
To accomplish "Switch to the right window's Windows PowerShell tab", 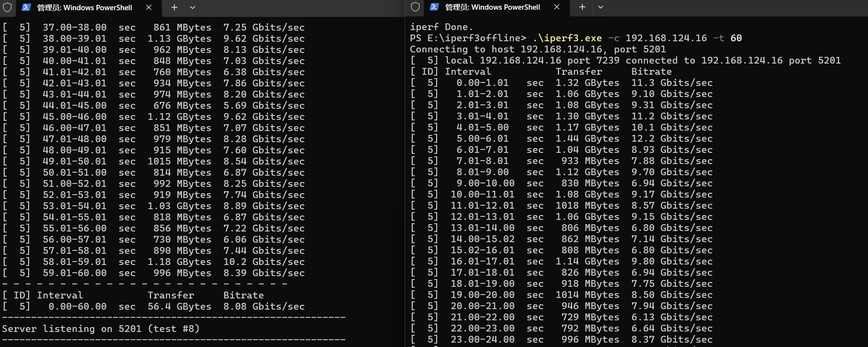I will tap(493, 7).
